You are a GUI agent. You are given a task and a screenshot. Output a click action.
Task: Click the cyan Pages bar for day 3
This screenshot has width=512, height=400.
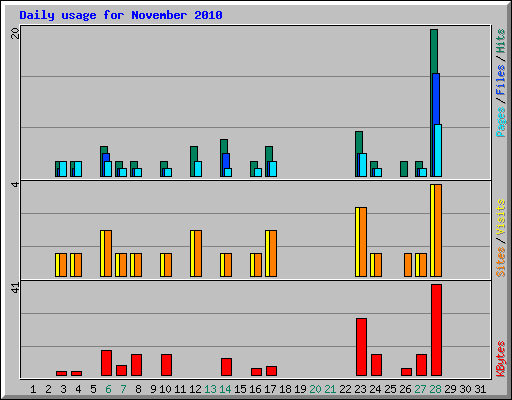pyautogui.click(x=63, y=169)
